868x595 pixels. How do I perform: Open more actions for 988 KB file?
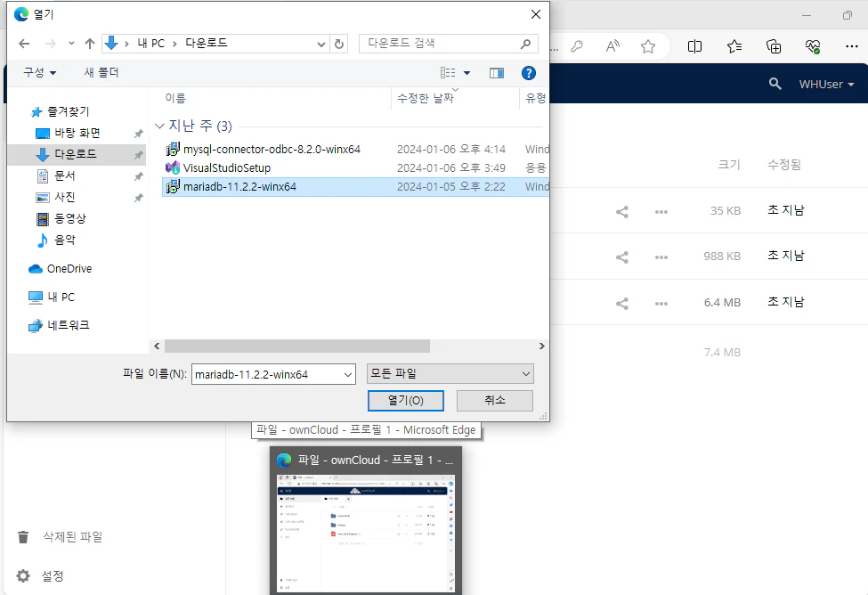(x=661, y=257)
